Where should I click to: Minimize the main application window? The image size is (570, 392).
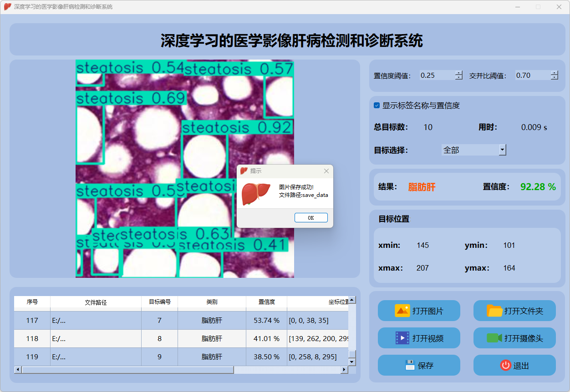pos(518,7)
